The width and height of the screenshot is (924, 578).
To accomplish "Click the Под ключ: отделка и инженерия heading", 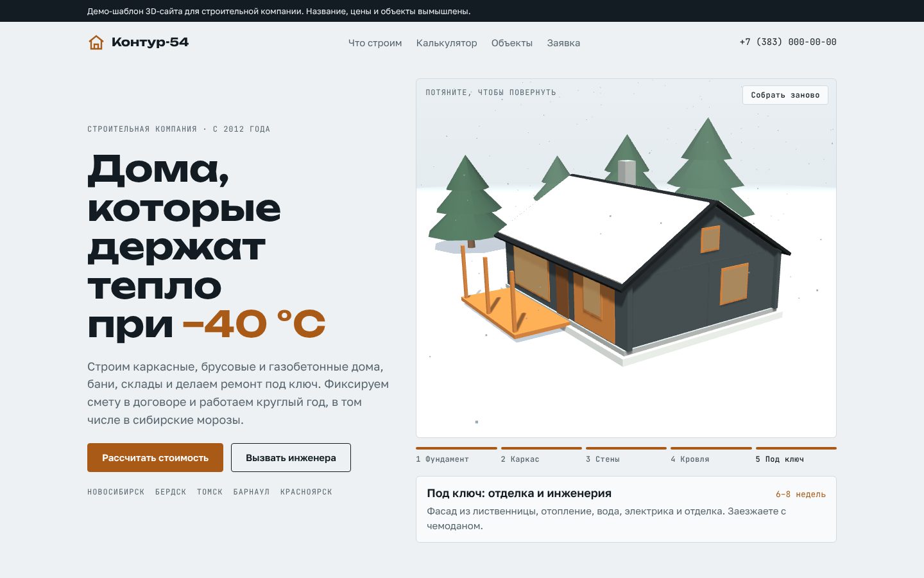I will 519,493.
